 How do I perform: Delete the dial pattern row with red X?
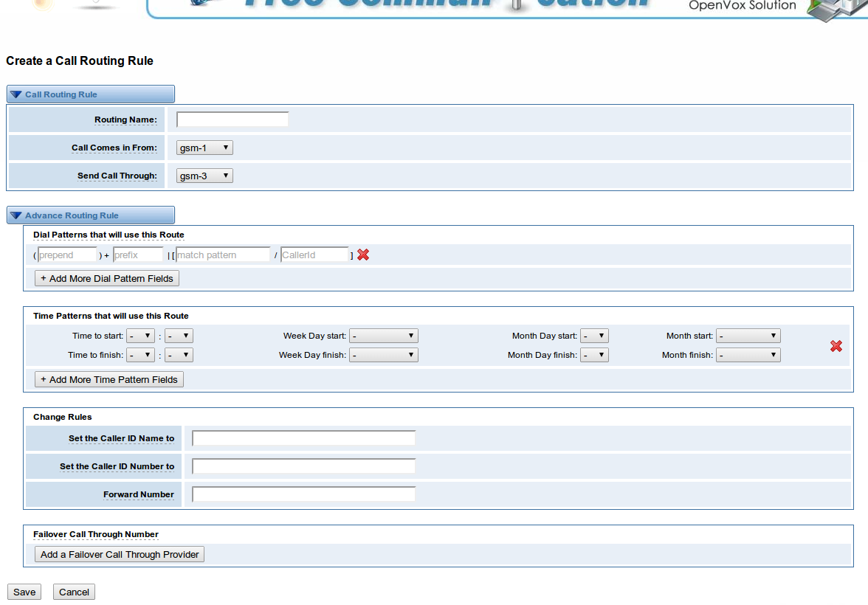click(x=363, y=255)
